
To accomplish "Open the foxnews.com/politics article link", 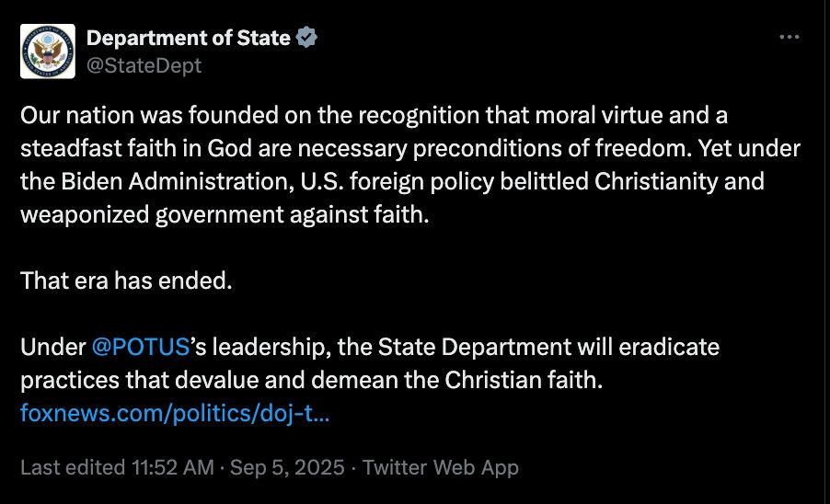I will [174, 413].
